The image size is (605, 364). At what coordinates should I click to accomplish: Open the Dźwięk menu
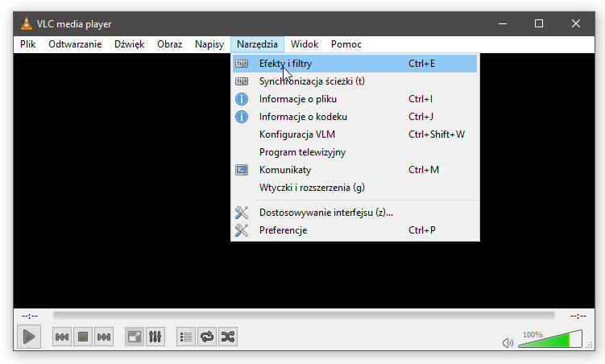click(129, 44)
